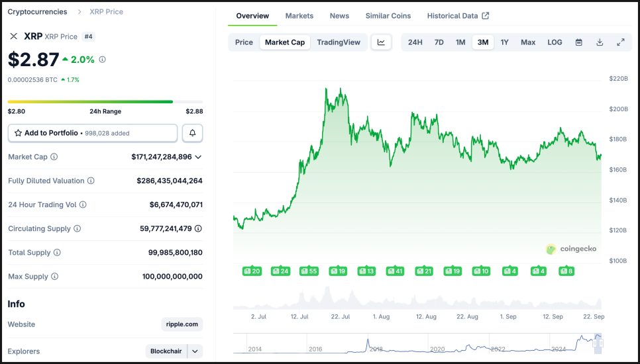Select the Market Cap chart view
The height and width of the screenshot is (364, 640).
[285, 42]
